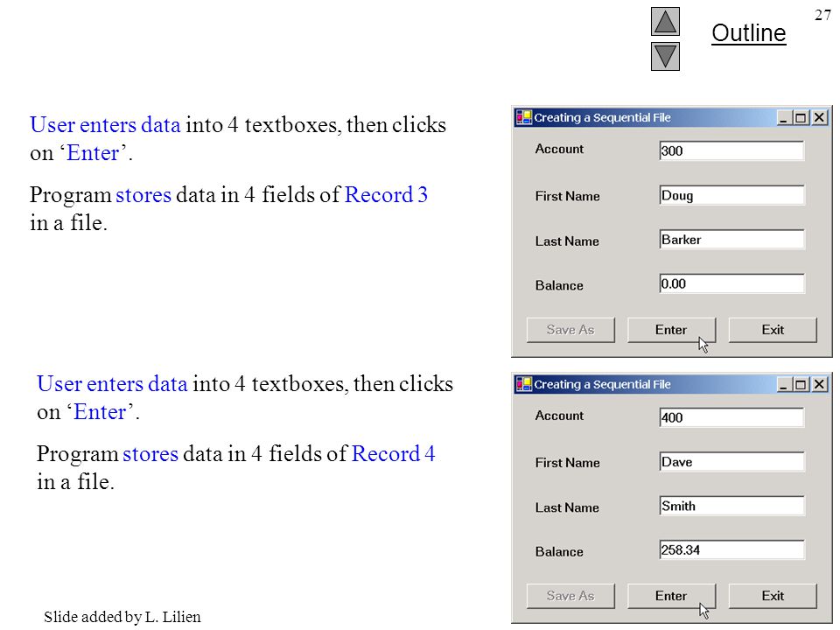The image size is (840, 630).
Task: Click Exit in the lower window
Action: coord(773,596)
